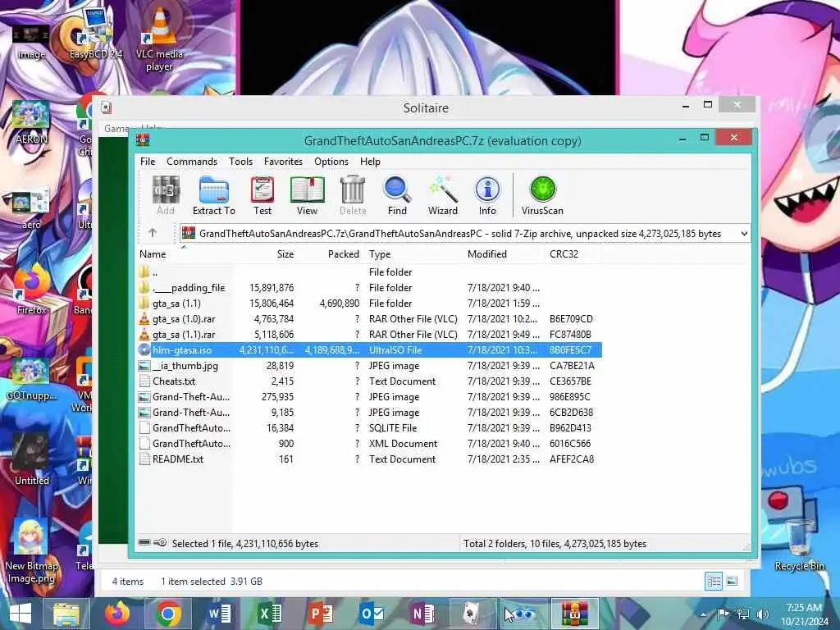Screen dimensions: 840x630
Task: Sort by Modified column header
Action: pyautogui.click(x=504, y=254)
